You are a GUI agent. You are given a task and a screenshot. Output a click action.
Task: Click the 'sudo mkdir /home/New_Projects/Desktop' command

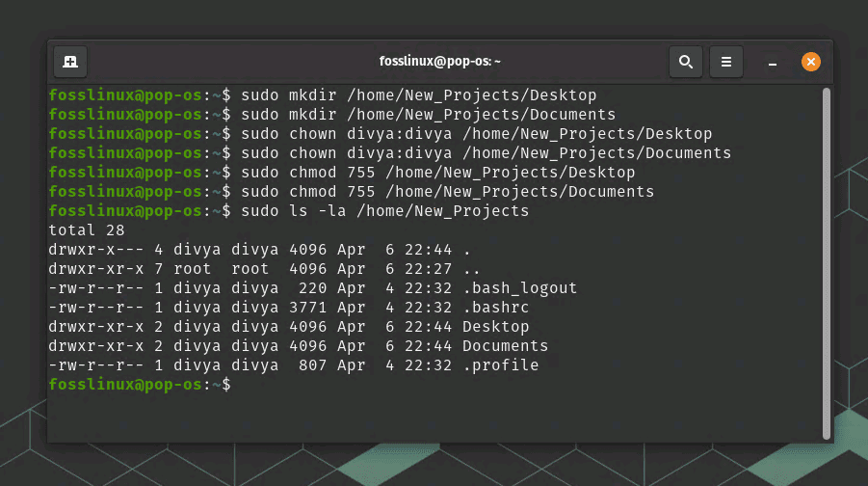[418, 95]
